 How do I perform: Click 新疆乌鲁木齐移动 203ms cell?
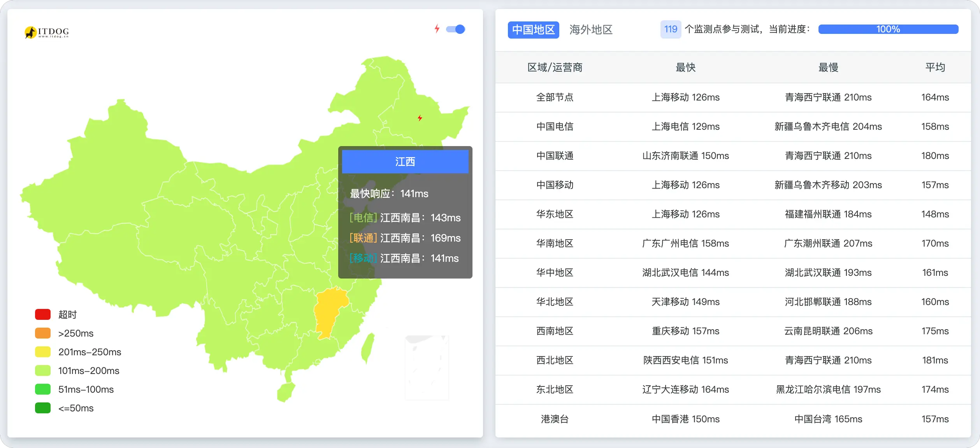[x=828, y=185]
